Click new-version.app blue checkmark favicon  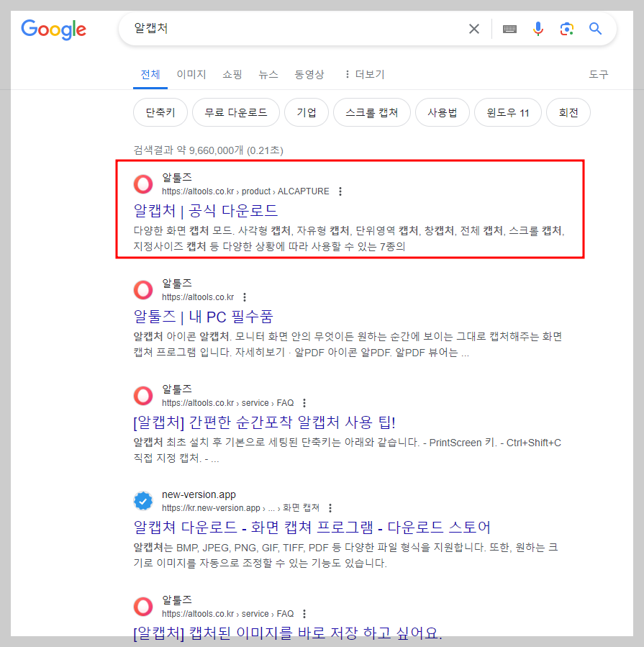tap(143, 501)
